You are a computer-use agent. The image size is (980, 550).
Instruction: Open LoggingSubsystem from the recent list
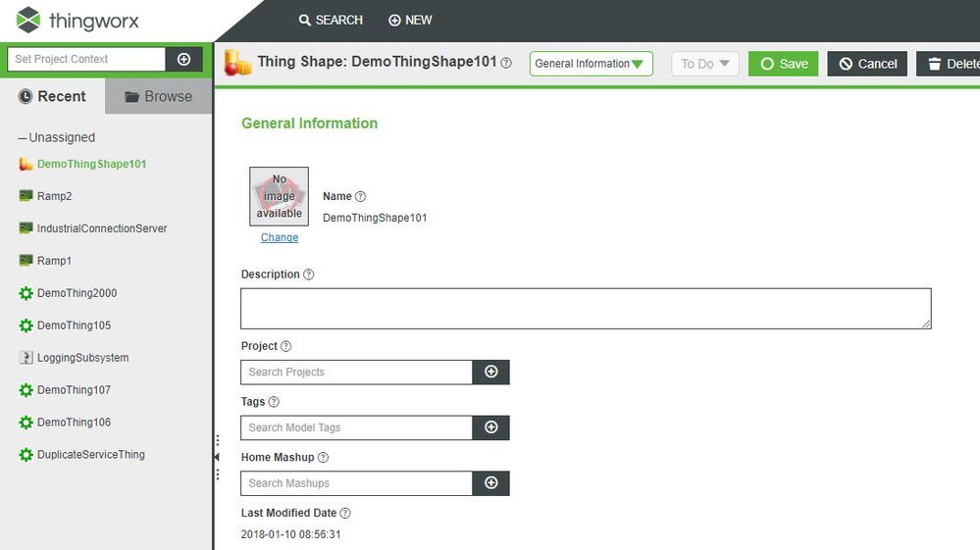click(82, 358)
